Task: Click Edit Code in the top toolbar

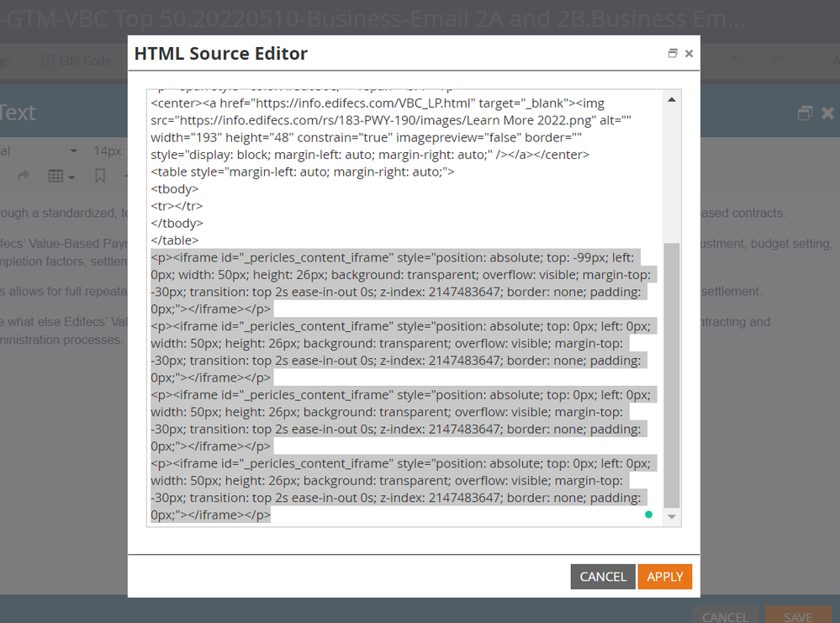Action: pos(77,61)
